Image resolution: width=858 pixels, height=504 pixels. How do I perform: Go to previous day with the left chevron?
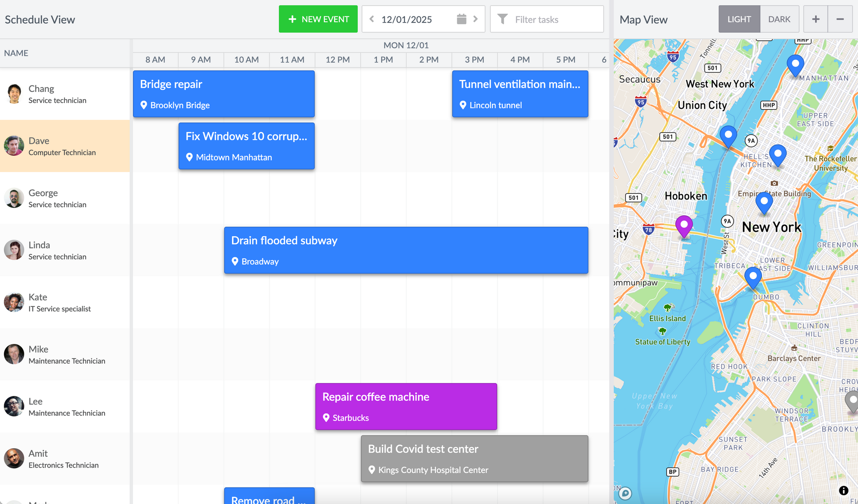coord(372,19)
